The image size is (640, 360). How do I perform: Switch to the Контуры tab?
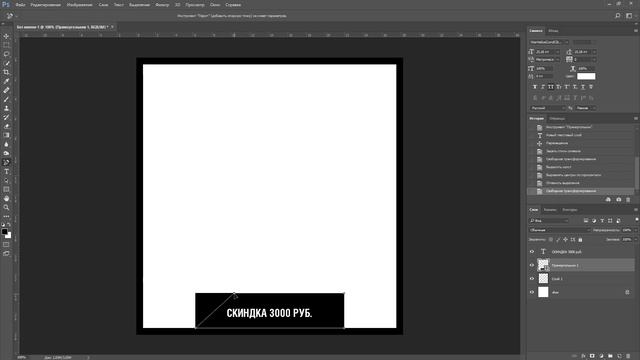[570, 210]
